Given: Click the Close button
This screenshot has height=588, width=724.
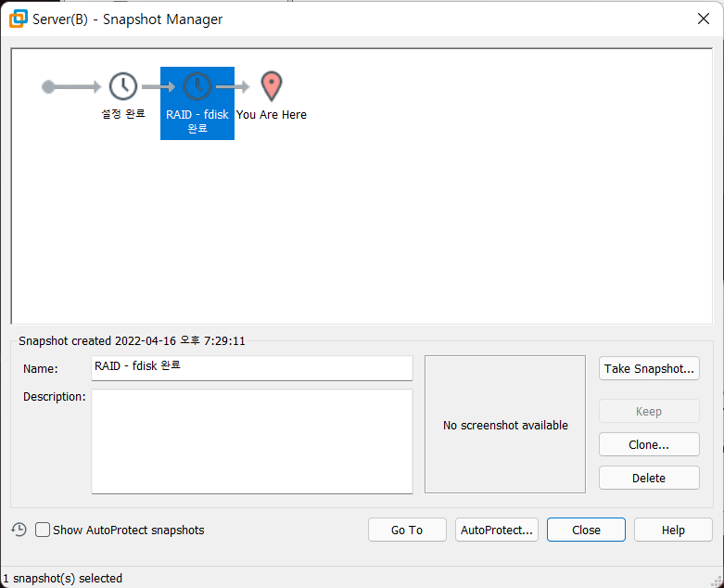Looking at the screenshot, I should click(586, 530).
